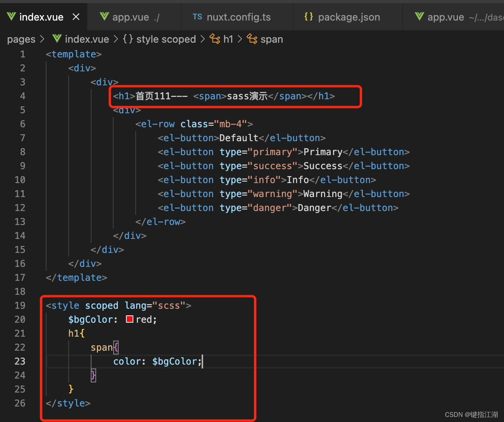Click chevron after pages breadcrumb
The width and height of the screenshot is (504, 422).
[42, 39]
